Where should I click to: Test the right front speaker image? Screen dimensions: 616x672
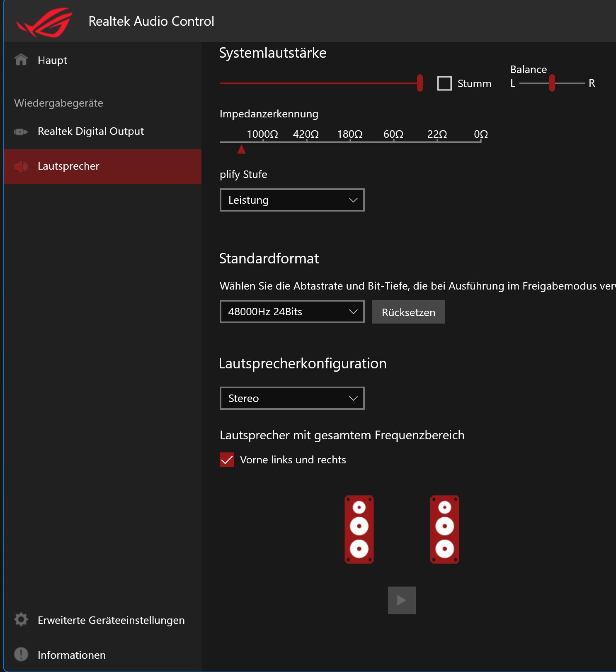[445, 529]
